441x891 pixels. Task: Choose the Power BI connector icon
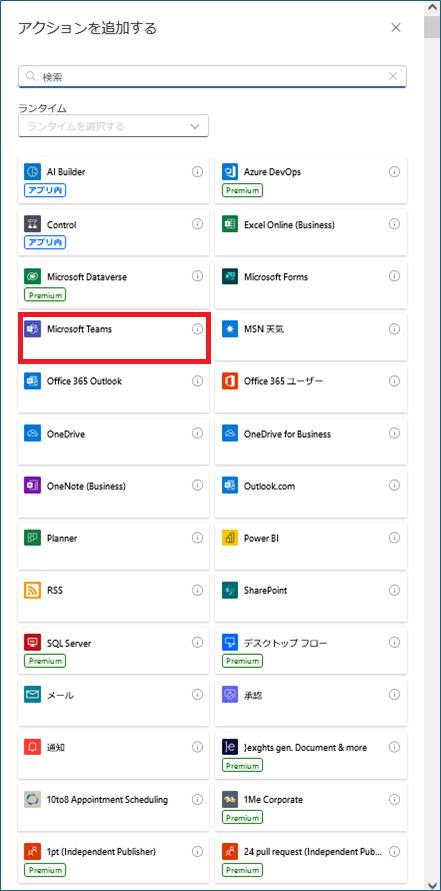click(230, 538)
